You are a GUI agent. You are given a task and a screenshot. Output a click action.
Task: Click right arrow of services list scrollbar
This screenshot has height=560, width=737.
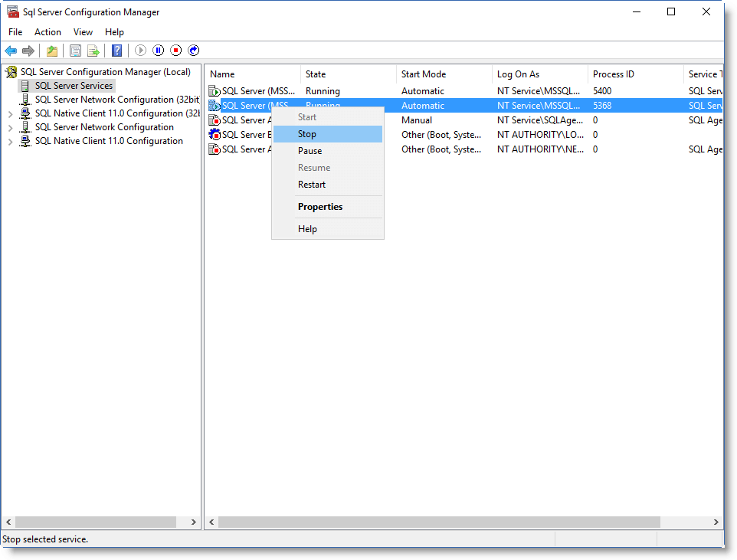tap(716, 522)
